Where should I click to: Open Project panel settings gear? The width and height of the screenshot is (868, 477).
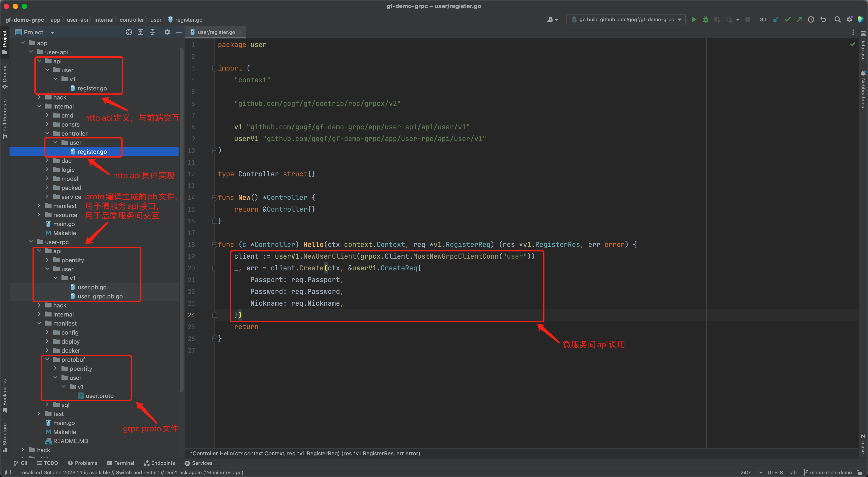167,32
